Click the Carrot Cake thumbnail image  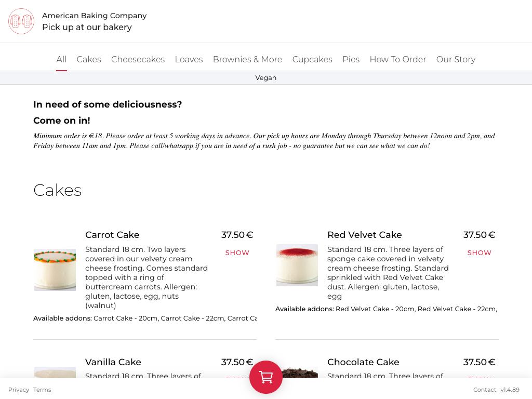(x=55, y=270)
